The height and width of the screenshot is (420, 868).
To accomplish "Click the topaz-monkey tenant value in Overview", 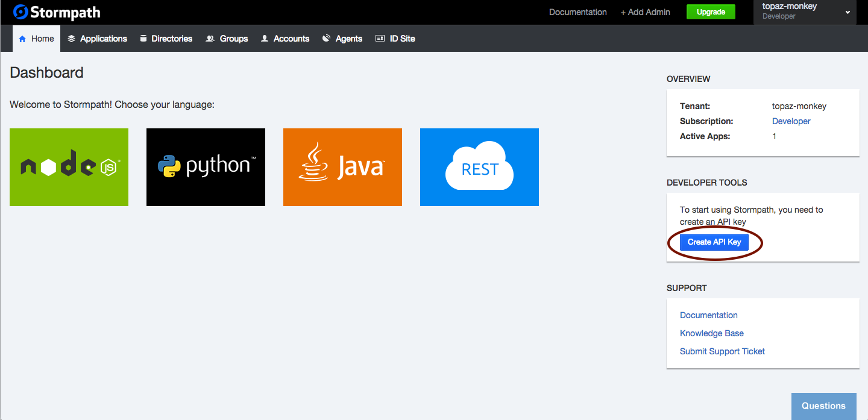I will click(x=799, y=106).
